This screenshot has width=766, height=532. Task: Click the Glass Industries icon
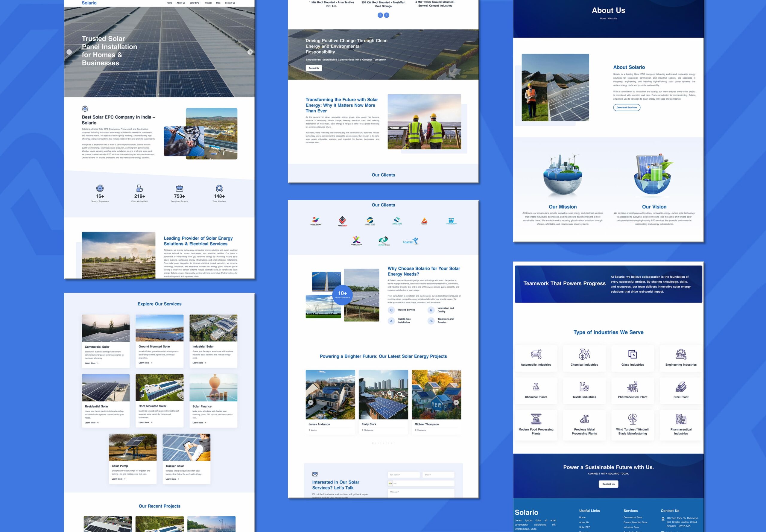[x=633, y=354]
